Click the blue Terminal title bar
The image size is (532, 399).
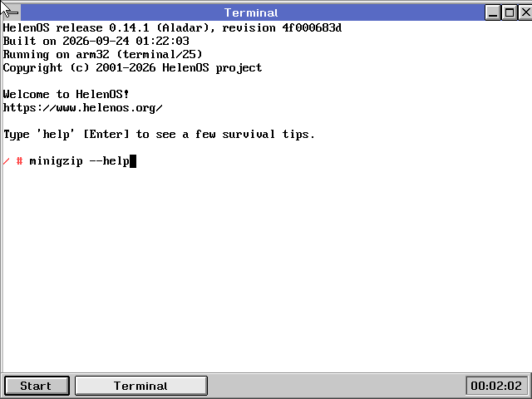(253, 12)
